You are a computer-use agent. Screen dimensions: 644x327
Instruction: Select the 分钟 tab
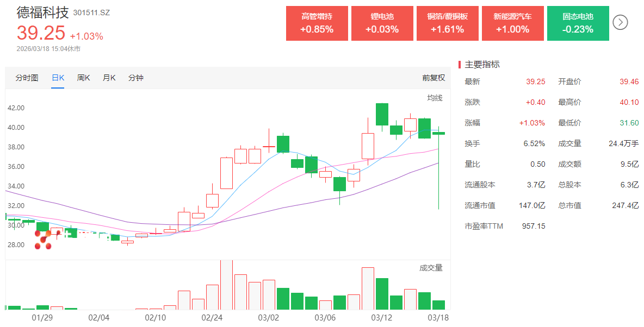[x=136, y=78]
